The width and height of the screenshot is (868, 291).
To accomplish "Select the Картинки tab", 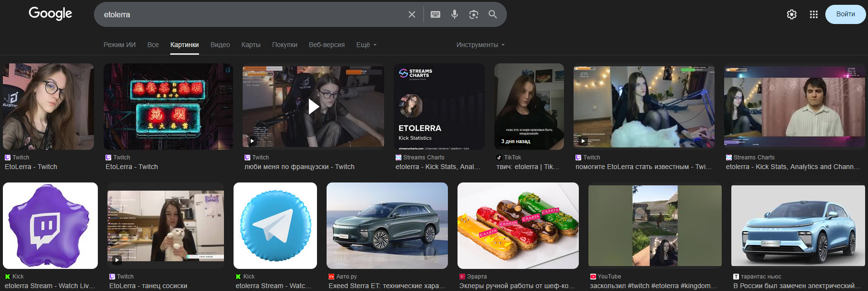I will 185,45.
